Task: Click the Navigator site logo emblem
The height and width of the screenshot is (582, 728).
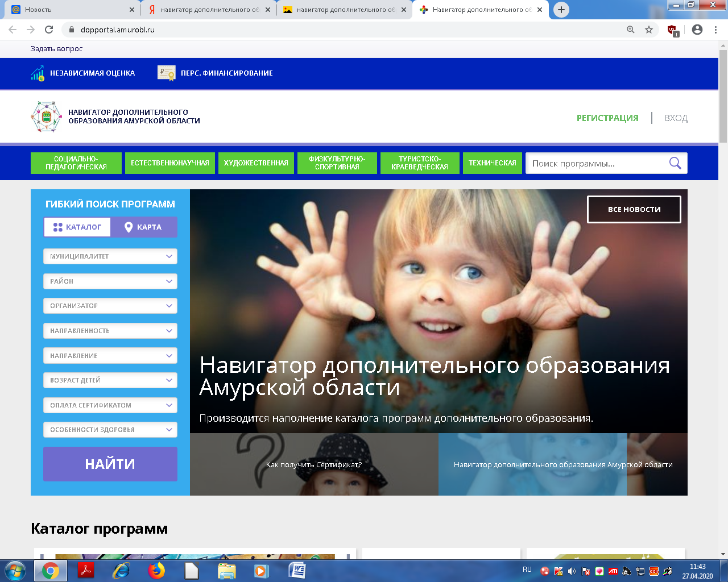Action: tap(46, 117)
